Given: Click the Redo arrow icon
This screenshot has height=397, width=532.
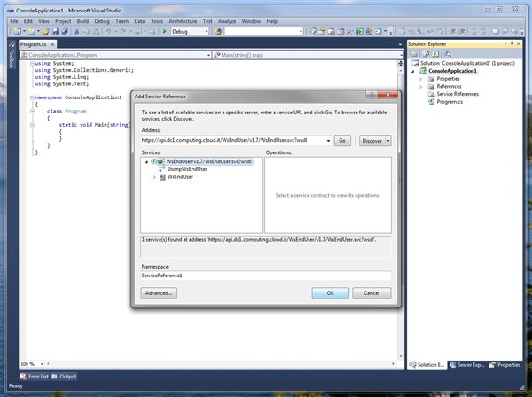Looking at the screenshot, I should 123,32.
